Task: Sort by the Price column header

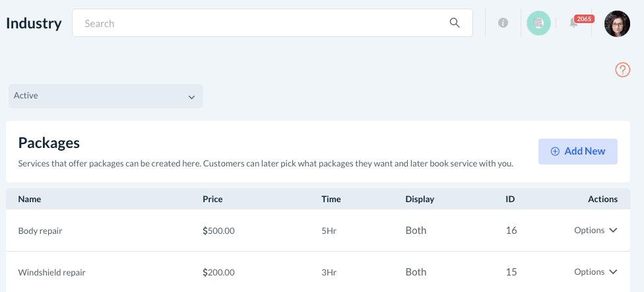Action: pyautogui.click(x=212, y=199)
